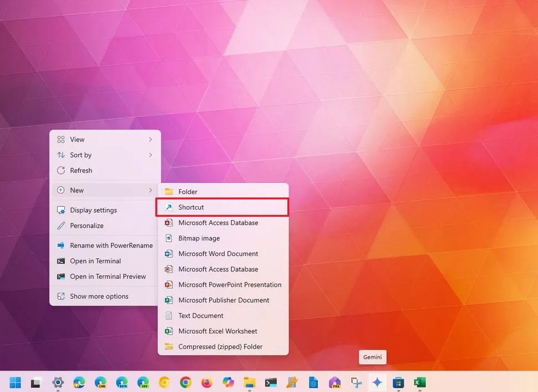
Task: Launch Microsoft Edge from the taskbar
Action: pos(79,382)
